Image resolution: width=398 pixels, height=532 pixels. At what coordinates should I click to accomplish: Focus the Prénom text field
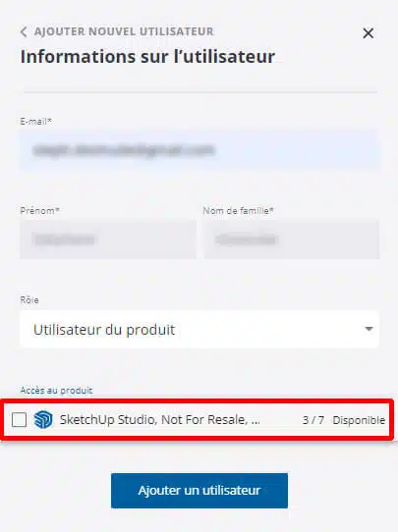(108, 239)
